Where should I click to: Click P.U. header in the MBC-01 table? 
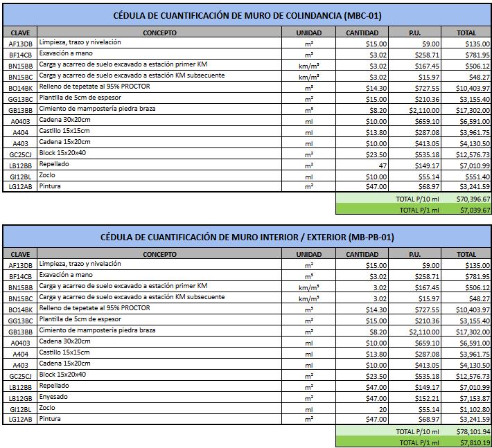[415, 33]
